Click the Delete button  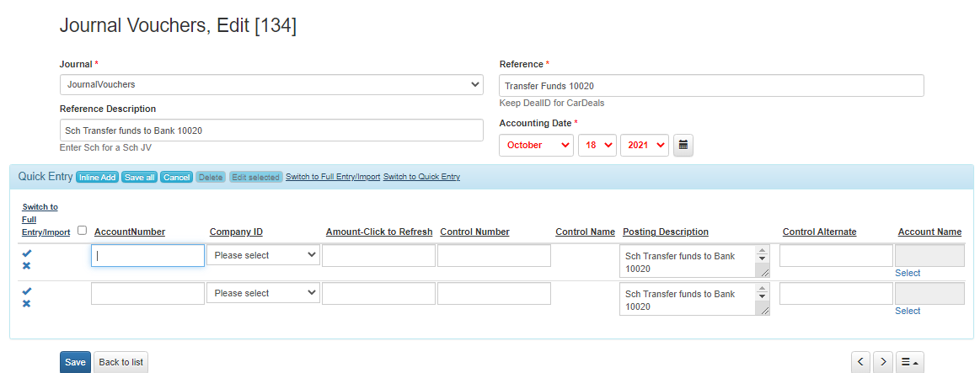(x=211, y=178)
